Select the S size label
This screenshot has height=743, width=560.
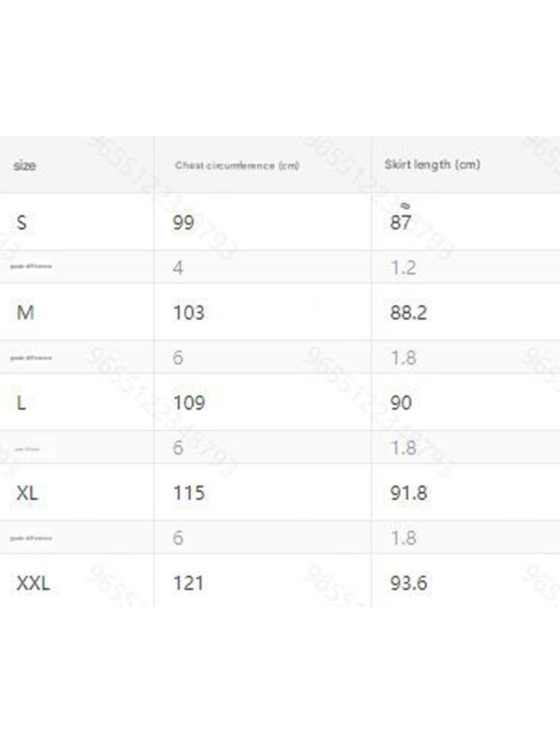click(x=22, y=222)
